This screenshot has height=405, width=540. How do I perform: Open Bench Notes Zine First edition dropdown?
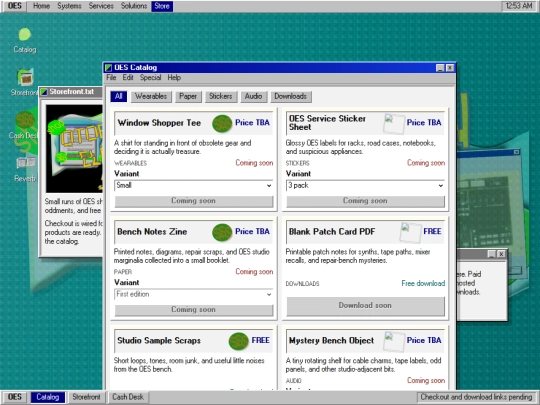tap(194, 294)
